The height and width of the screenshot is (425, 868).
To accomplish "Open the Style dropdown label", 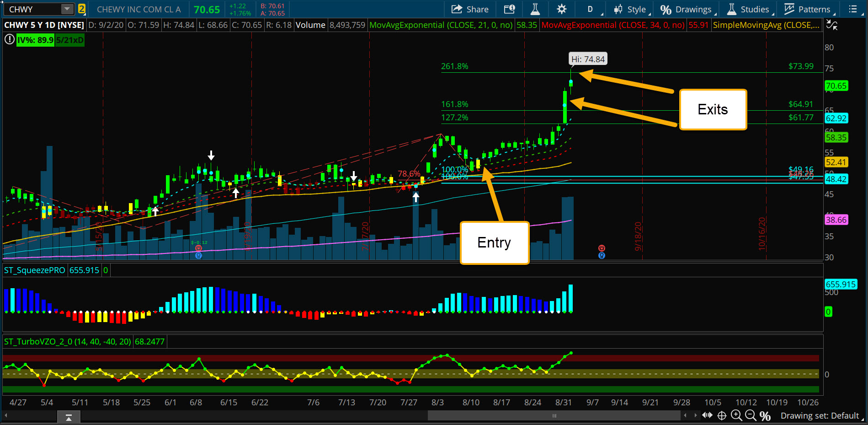I will coord(636,10).
